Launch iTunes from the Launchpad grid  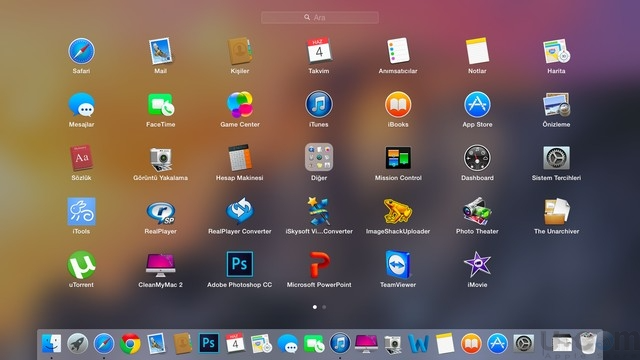(319, 104)
